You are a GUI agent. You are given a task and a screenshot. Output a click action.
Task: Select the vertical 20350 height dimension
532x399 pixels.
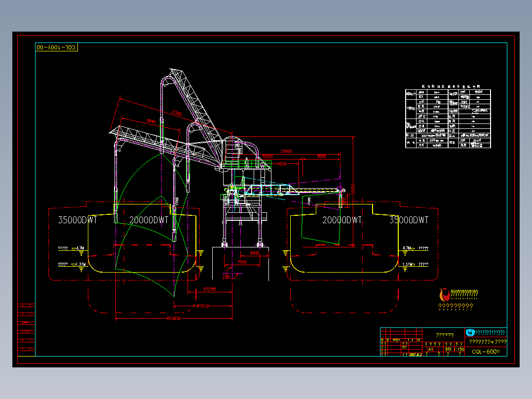coord(353,189)
